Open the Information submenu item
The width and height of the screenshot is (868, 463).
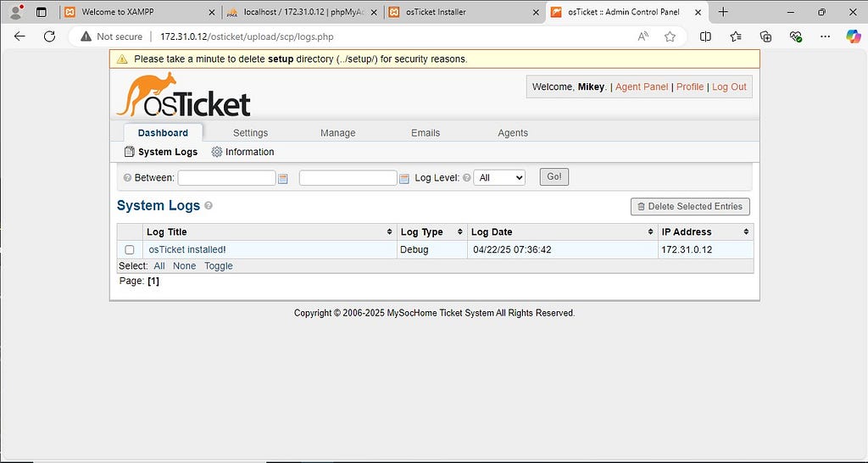pos(243,152)
